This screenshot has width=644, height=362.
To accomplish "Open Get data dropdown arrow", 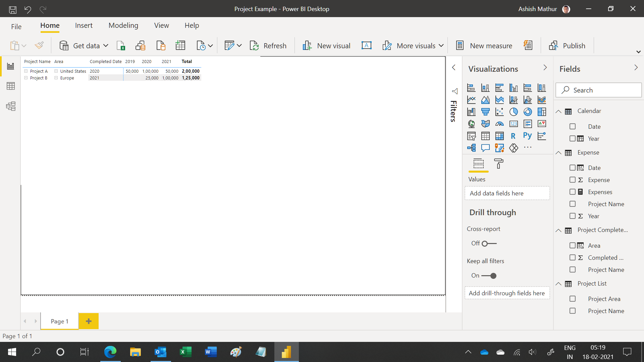I will pos(106,46).
